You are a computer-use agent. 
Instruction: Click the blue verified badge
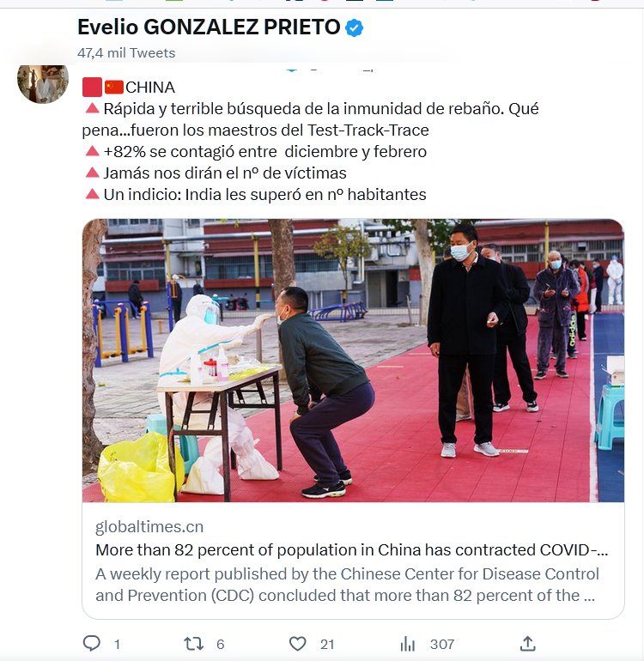click(x=354, y=27)
